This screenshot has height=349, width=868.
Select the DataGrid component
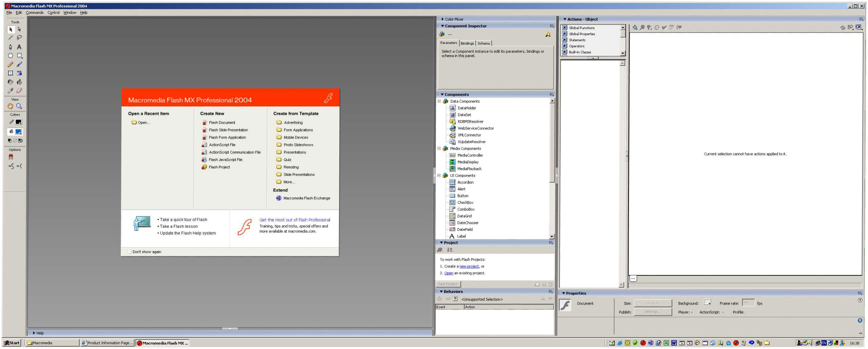coord(464,216)
